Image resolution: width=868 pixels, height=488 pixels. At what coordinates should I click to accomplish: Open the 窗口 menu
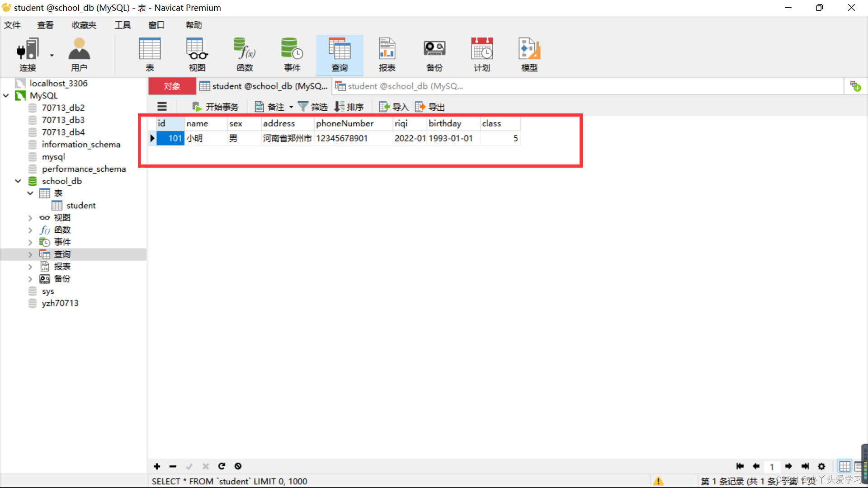point(156,25)
